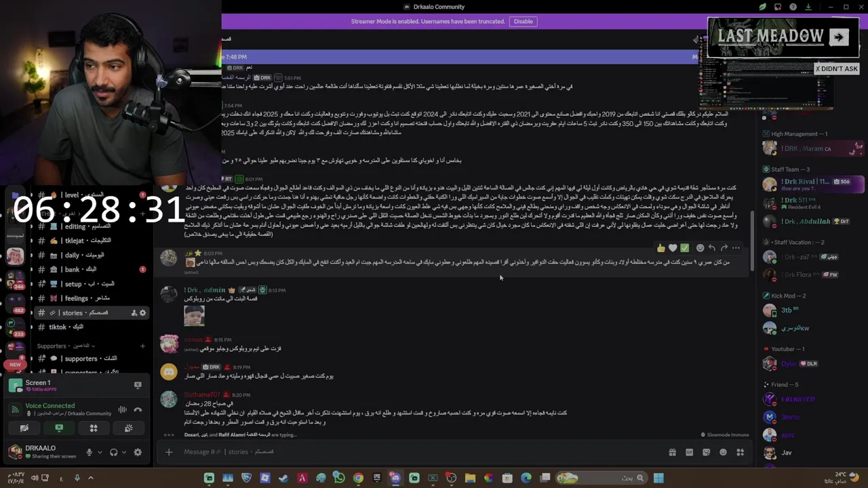Viewport: 868px width, 488px height.
Task: Open more options for hovered message
Action: click(736, 248)
